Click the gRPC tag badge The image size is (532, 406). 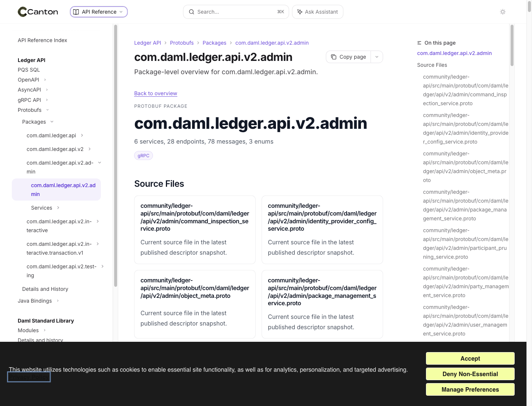pos(143,156)
